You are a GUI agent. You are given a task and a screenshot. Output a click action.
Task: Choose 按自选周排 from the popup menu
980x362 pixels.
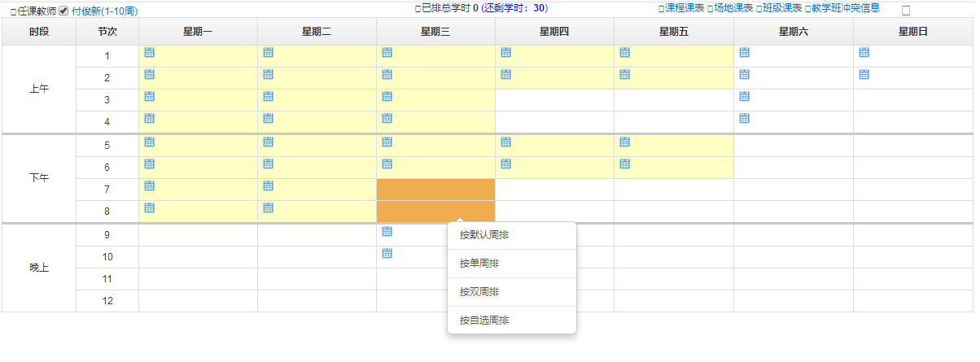pos(485,321)
